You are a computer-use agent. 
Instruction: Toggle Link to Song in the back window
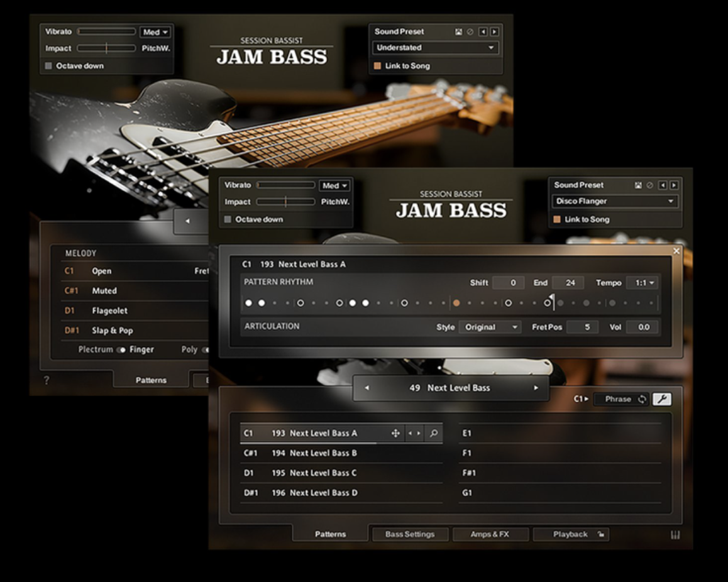[x=377, y=66]
